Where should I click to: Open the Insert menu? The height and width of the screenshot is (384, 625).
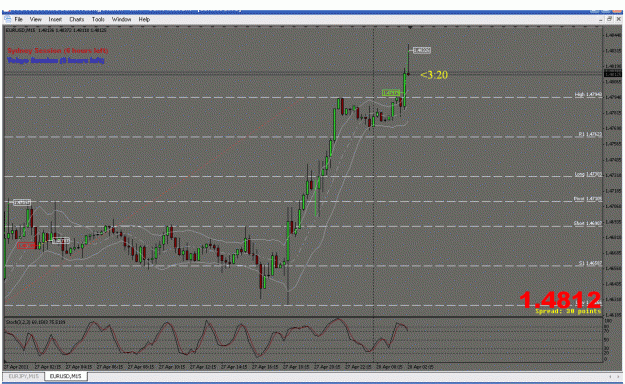click(55, 19)
